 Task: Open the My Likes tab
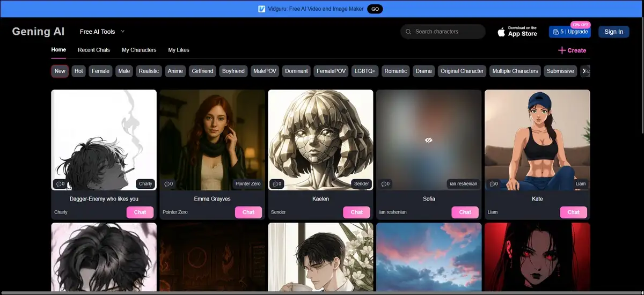(x=179, y=50)
